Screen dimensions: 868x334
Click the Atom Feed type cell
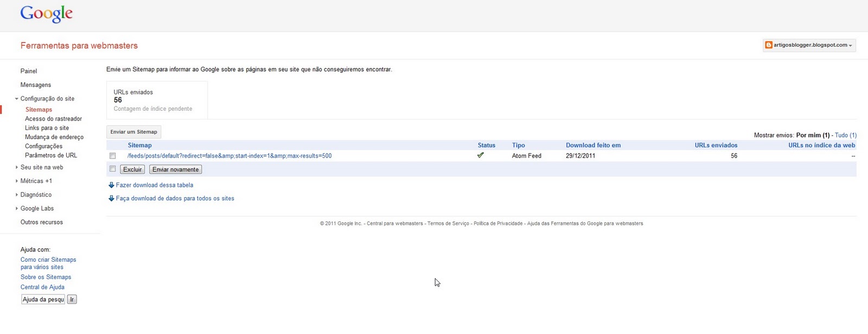click(x=527, y=156)
